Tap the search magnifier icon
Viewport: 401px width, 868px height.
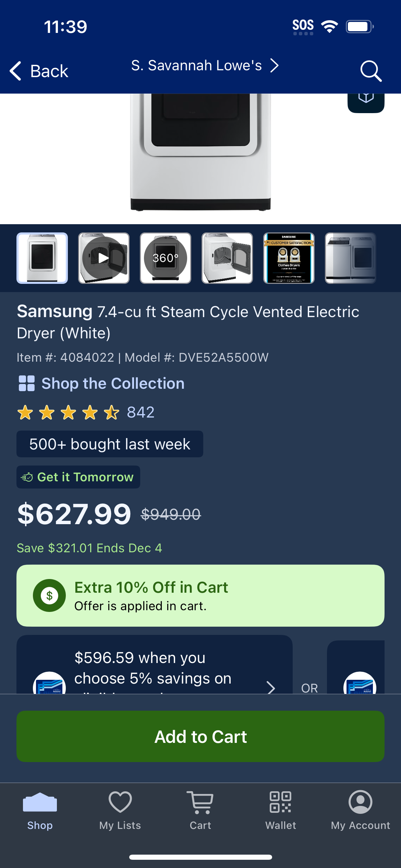pos(371,71)
